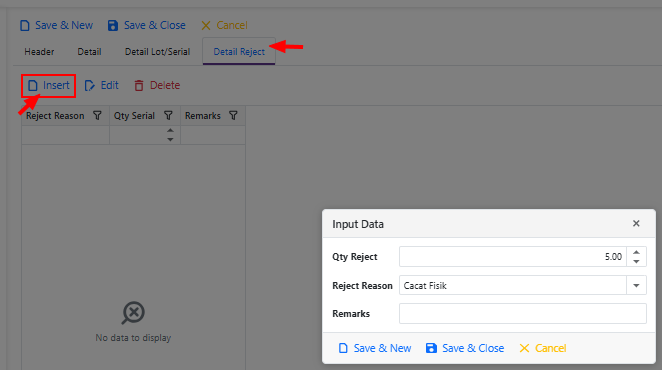The width and height of the screenshot is (662, 370).
Task: Sort by Remarks column header
Action: click(x=203, y=116)
